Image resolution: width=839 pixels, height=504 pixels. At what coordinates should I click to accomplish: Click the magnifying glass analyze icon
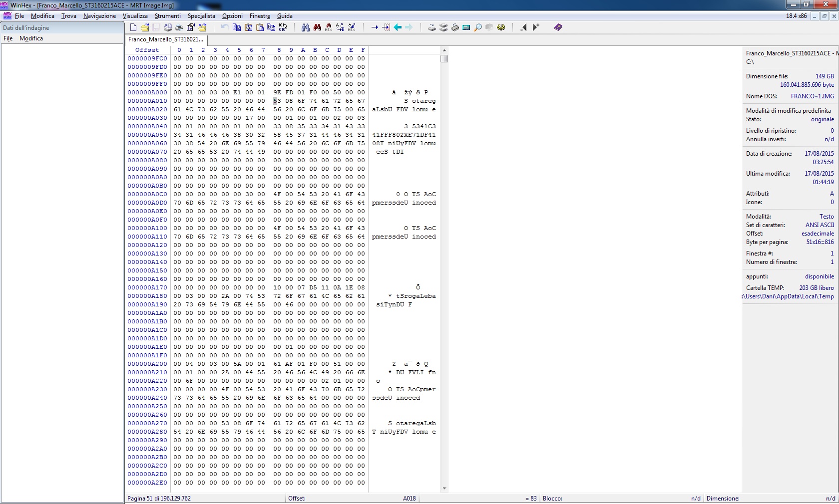click(478, 27)
